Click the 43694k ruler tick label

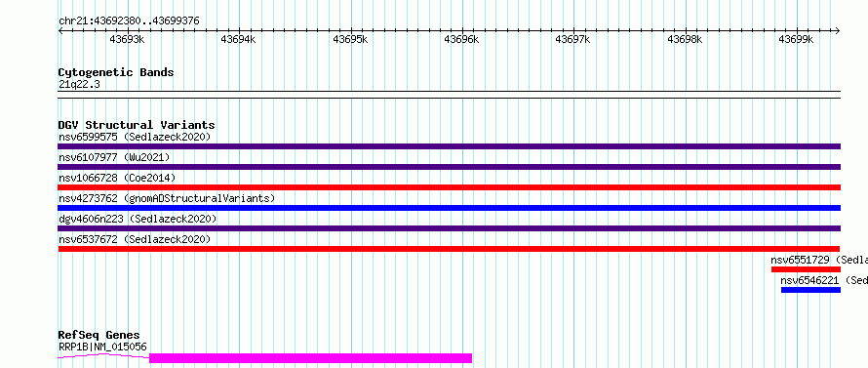tap(238, 39)
